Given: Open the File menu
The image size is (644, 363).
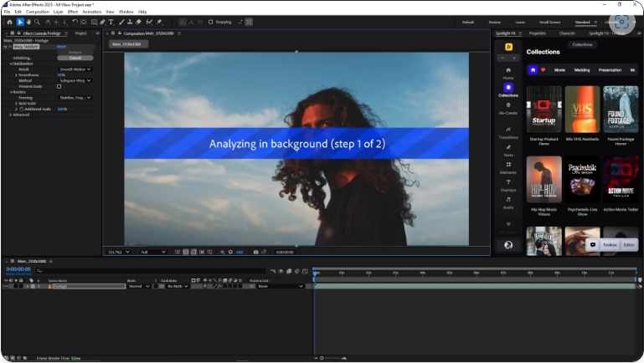Looking at the screenshot, I should 7,12.
